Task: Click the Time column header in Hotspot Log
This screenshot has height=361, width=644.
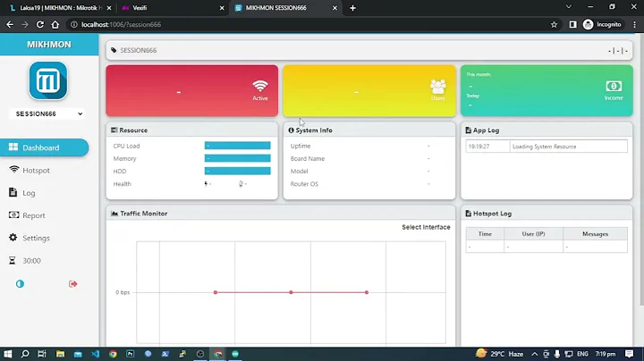Action: [485, 234]
